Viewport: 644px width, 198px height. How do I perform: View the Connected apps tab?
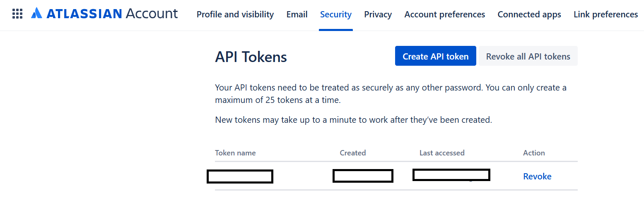click(x=529, y=14)
